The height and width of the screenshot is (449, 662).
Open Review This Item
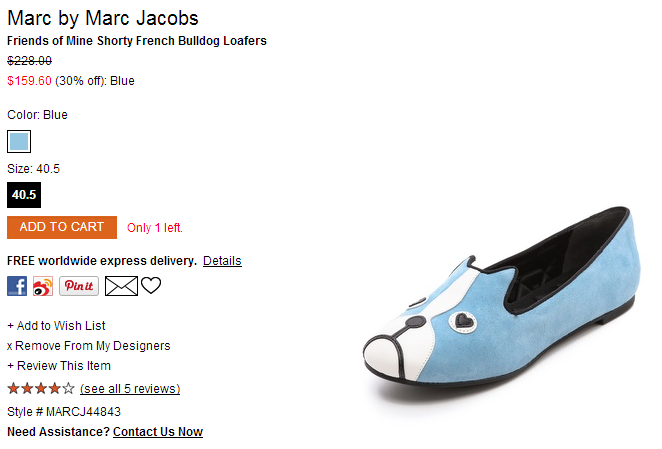click(x=59, y=365)
